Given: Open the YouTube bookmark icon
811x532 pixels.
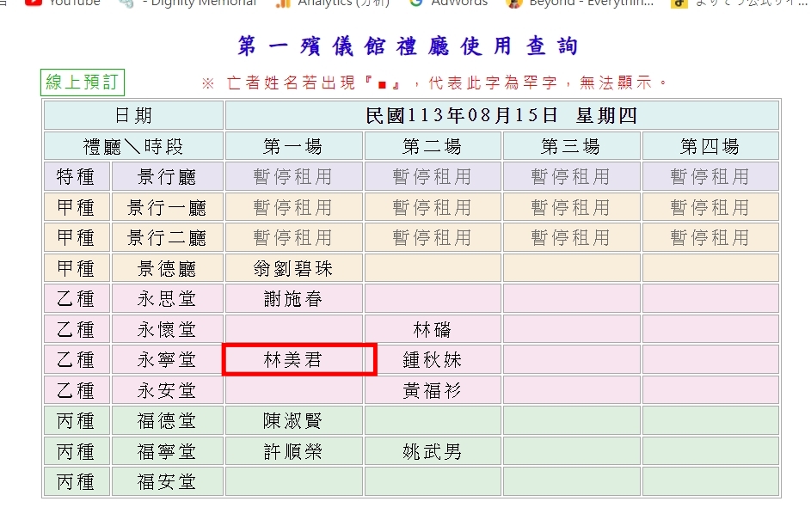Looking at the screenshot, I should [x=34, y=3].
